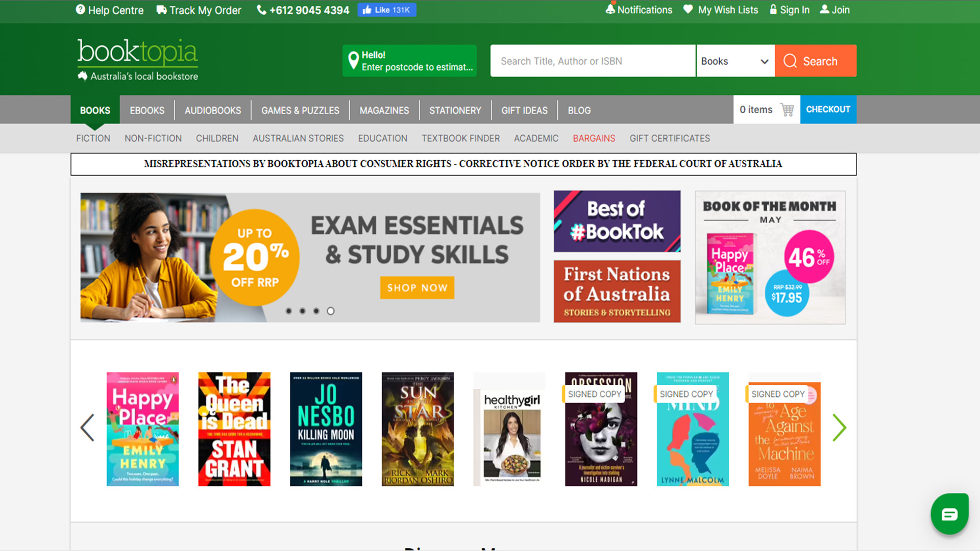Open My Wish Lists heart icon
This screenshot has height=551, width=980.
[x=688, y=9]
